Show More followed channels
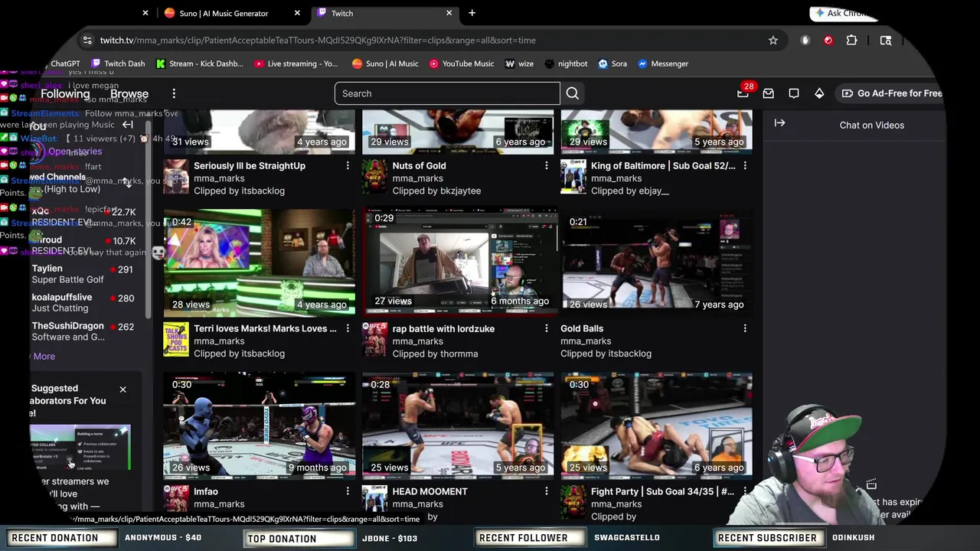This screenshot has width=980, height=551. point(44,357)
